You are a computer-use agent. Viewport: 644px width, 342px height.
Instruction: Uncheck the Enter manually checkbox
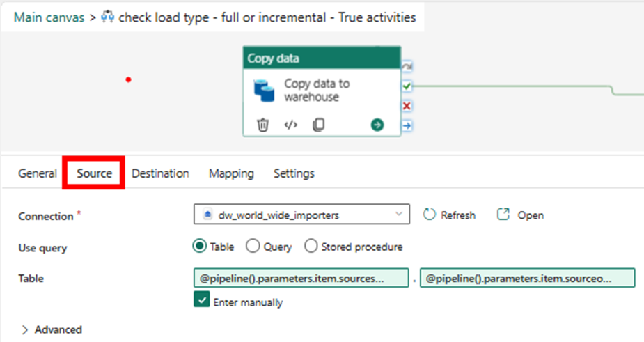[x=201, y=300]
